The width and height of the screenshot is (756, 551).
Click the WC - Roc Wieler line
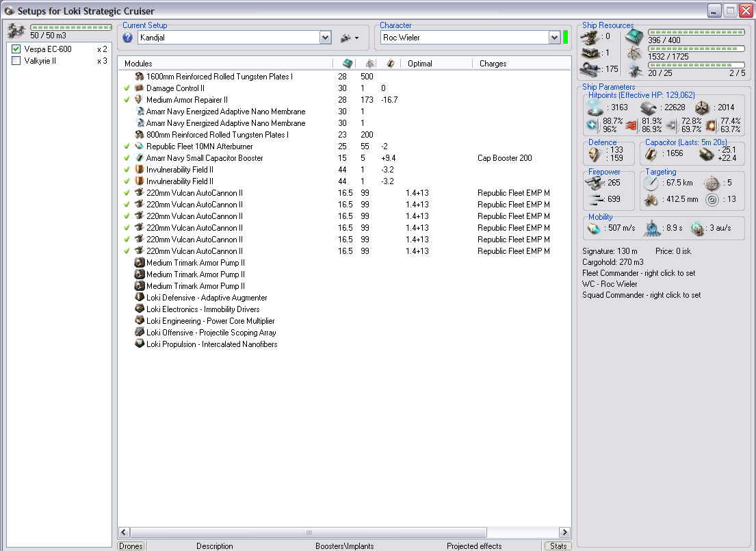point(610,283)
